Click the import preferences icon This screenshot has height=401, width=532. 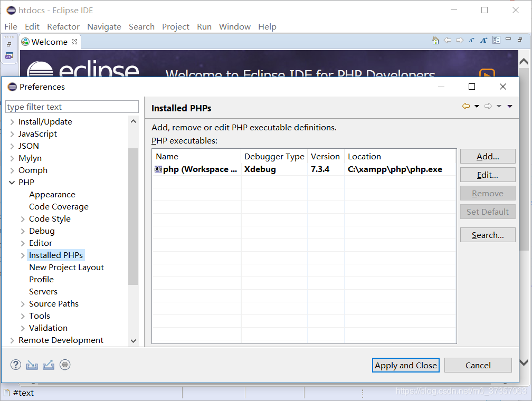(32, 365)
